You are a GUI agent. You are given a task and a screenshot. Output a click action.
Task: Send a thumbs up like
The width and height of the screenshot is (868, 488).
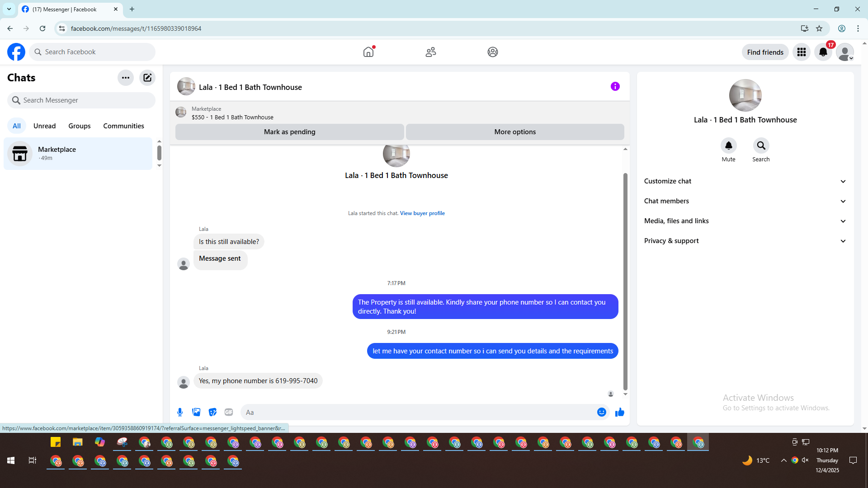(619, 412)
